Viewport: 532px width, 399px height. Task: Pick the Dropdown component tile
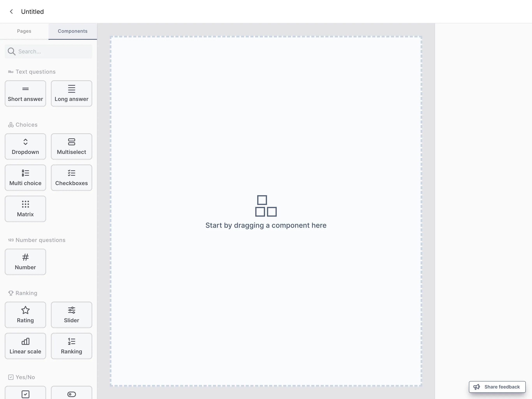[x=25, y=147]
